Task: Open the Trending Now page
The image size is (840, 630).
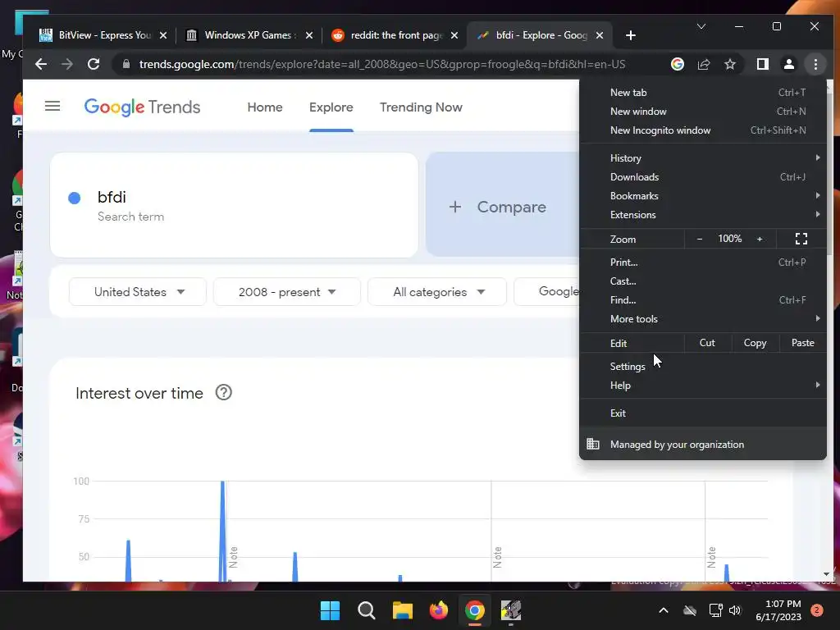Action: 421,107
